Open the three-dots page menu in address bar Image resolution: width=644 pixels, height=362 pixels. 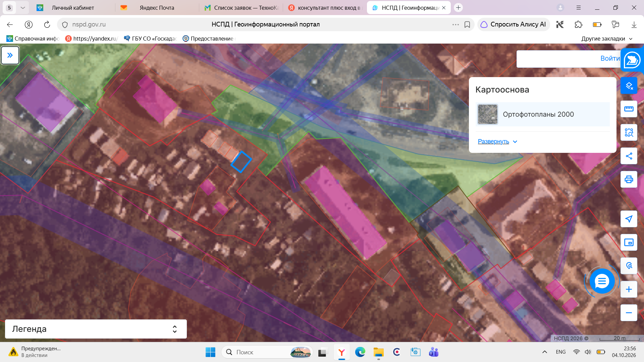455,24
